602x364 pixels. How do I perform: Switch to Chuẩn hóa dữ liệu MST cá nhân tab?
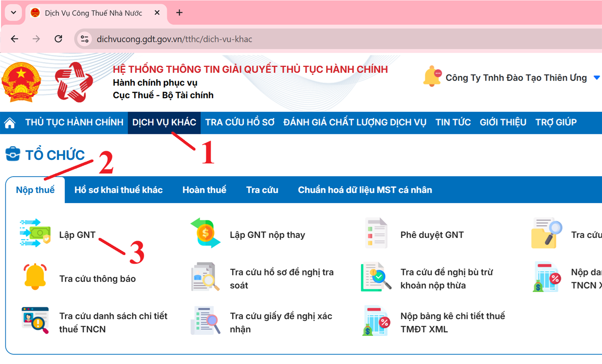click(x=365, y=189)
